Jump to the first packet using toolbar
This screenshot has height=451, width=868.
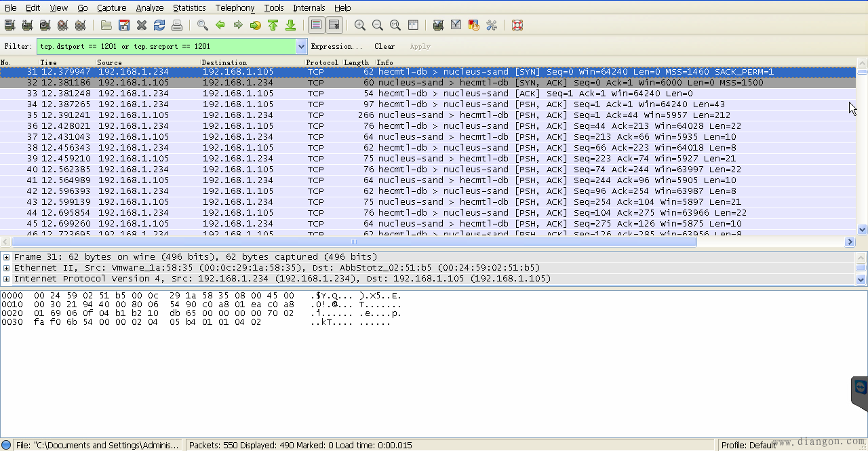pos(273,25)
